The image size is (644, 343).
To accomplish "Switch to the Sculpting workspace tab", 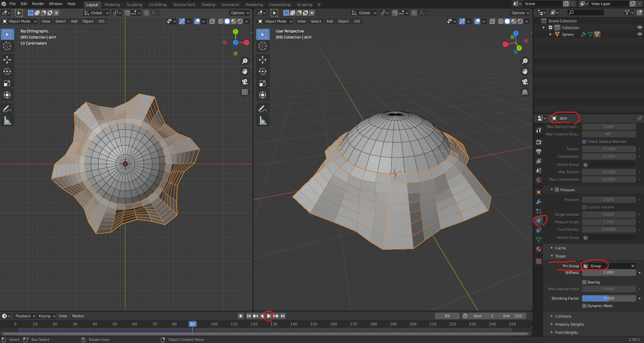I will pos(134,5).
